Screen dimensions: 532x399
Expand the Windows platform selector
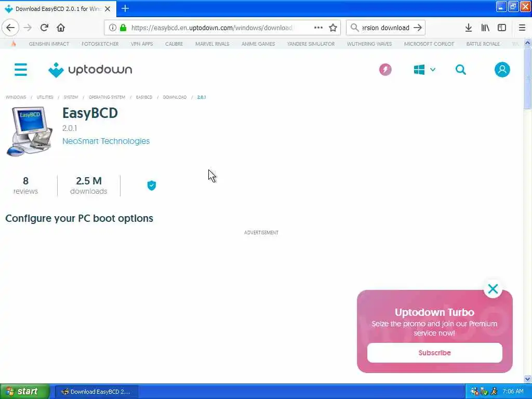[x=424, y=70]
